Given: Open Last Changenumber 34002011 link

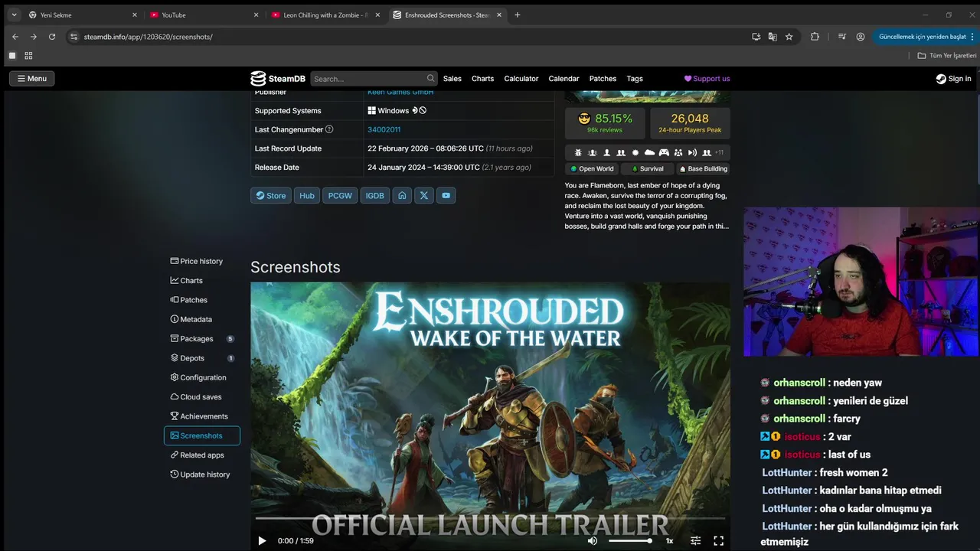Looking at the screenshot, I should click(x=384, y=129).
